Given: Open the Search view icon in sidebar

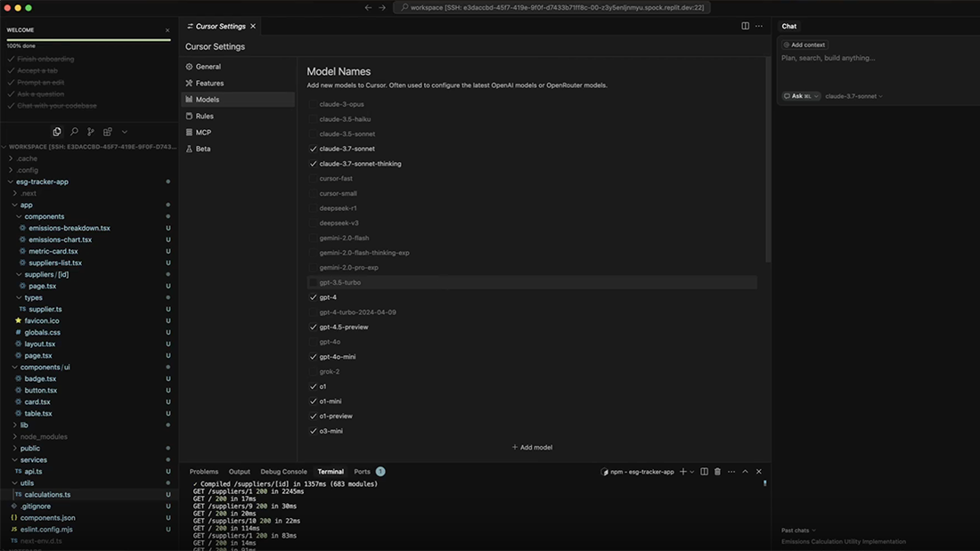Looking at the screenshot, I should [x=74, y=132].
